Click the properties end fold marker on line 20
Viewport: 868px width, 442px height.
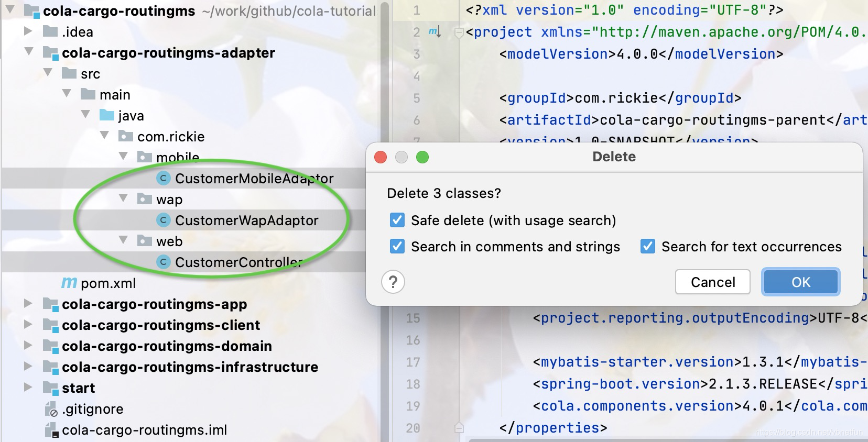pos(459,428)
